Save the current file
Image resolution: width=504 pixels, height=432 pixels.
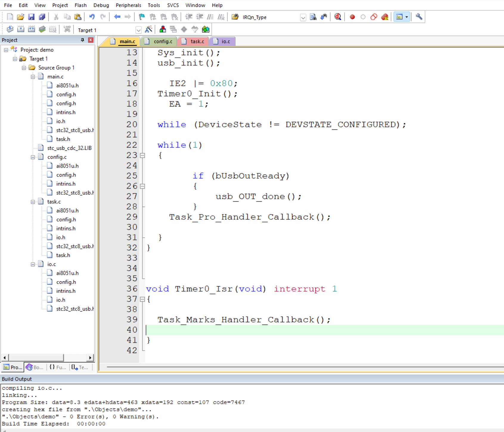pyautogui.click(x=31, y=17)
